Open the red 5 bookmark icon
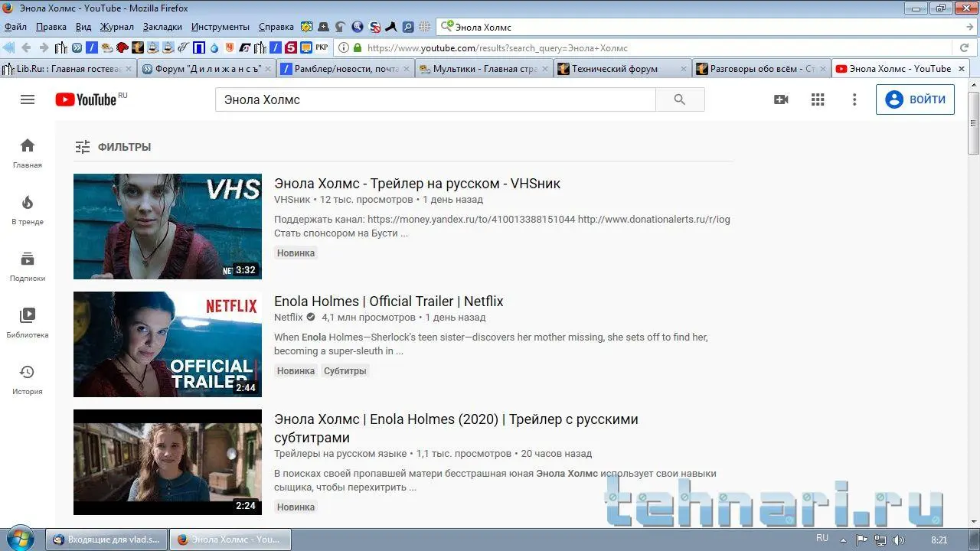 (x=291, y=47)
